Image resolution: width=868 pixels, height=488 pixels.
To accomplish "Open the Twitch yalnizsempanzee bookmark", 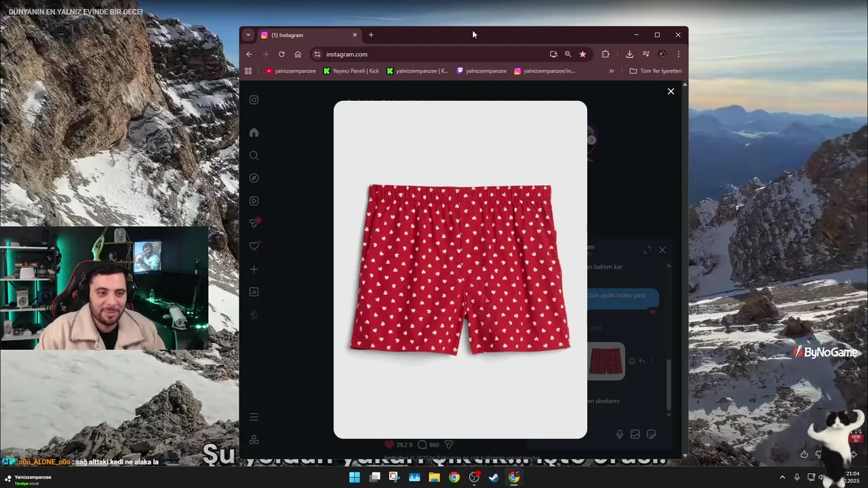I will [x=481, y=70].
